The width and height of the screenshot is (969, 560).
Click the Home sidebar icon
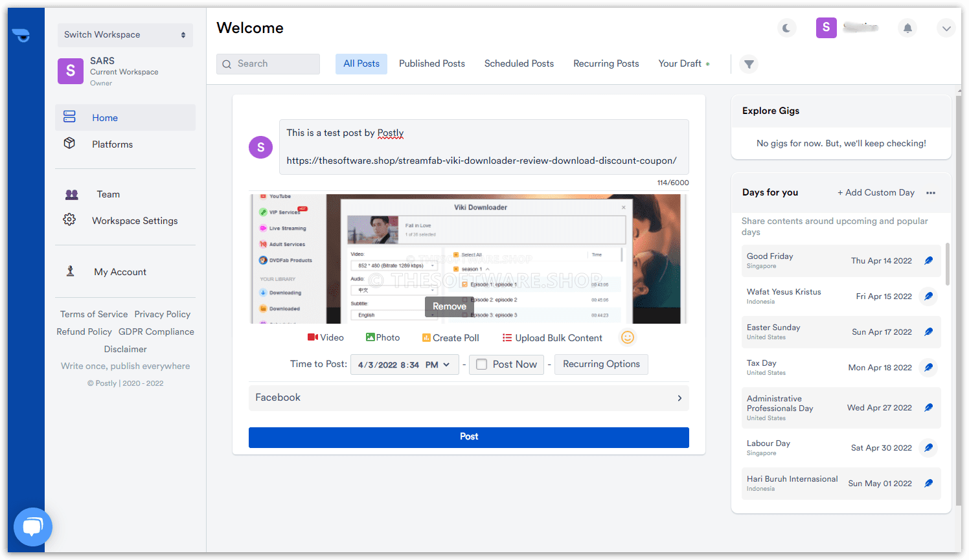click(x=69, y=117)
